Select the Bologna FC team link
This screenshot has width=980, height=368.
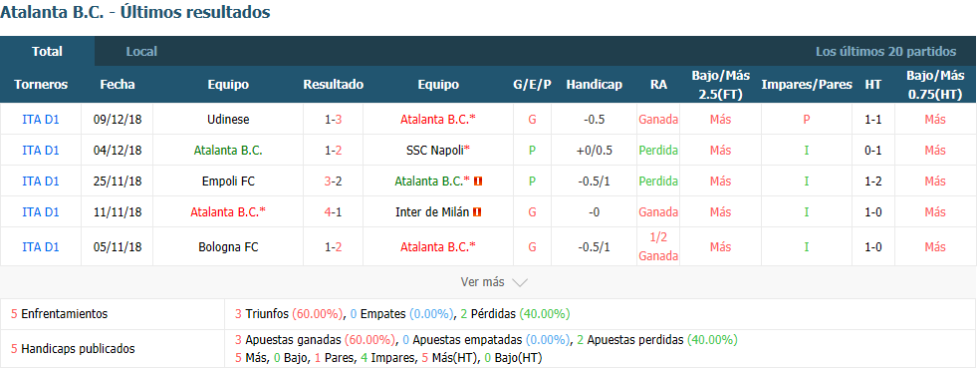click(228, 246)
